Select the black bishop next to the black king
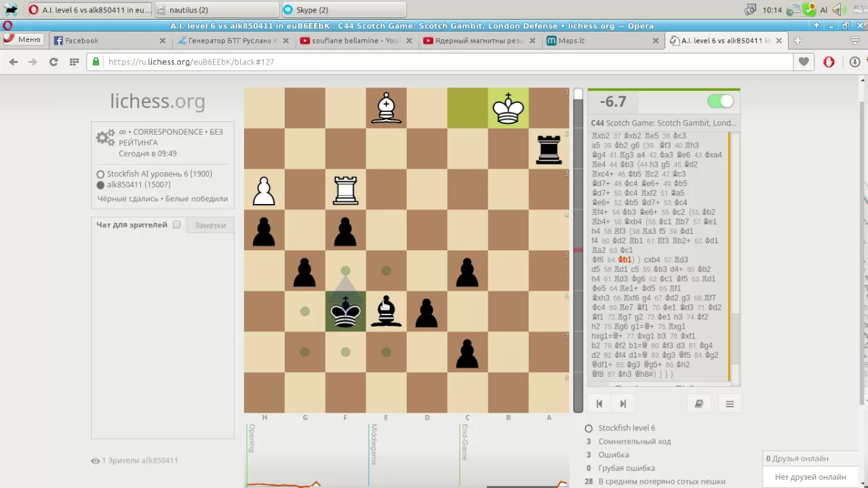 click(x=386, y=312)
